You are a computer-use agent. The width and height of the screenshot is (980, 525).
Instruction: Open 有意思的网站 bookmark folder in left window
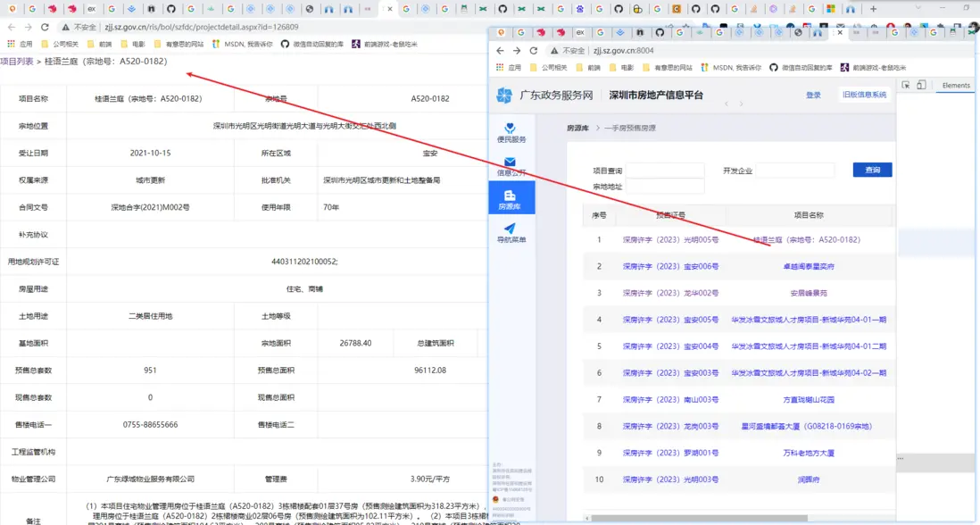179,45
